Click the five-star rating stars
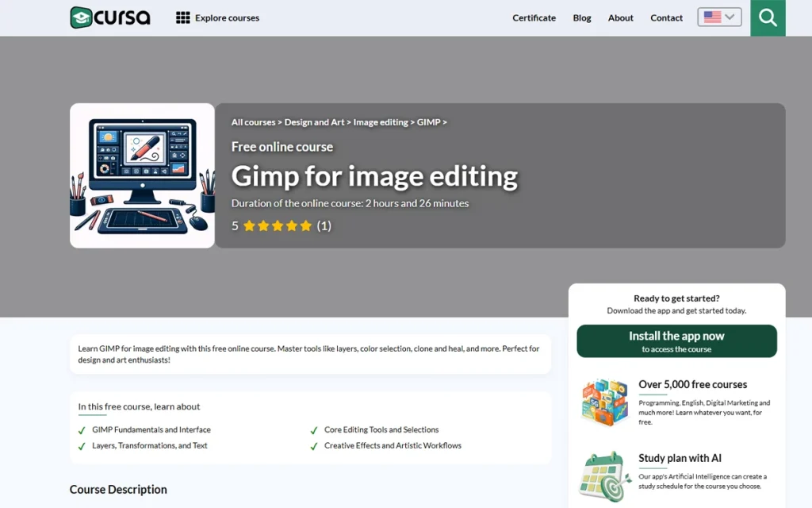Viewport: 812px width, 508px height. pos(278,225)
